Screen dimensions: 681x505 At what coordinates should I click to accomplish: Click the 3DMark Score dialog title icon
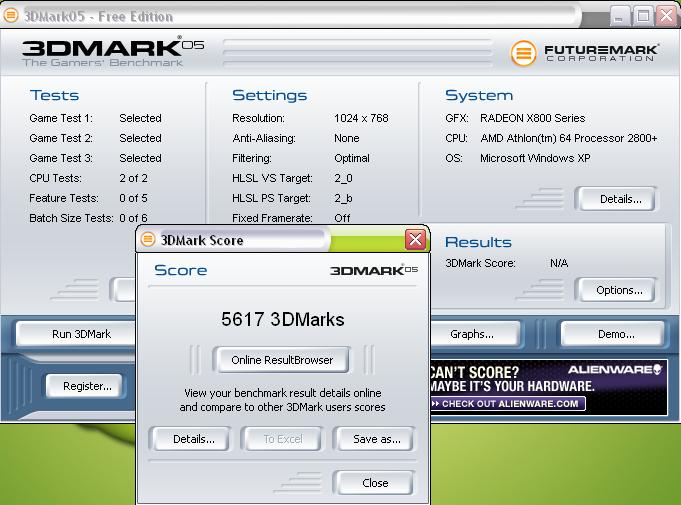pos(148,239)
